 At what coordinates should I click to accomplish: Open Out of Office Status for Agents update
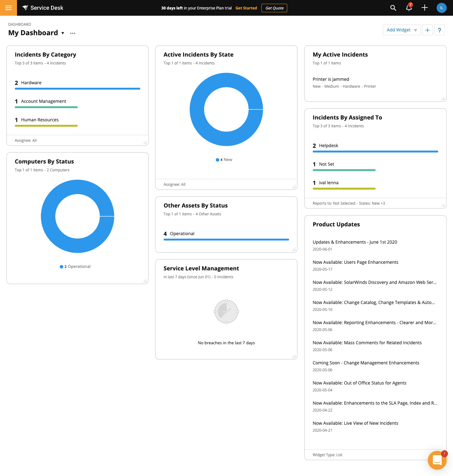(x=360, y=383)
